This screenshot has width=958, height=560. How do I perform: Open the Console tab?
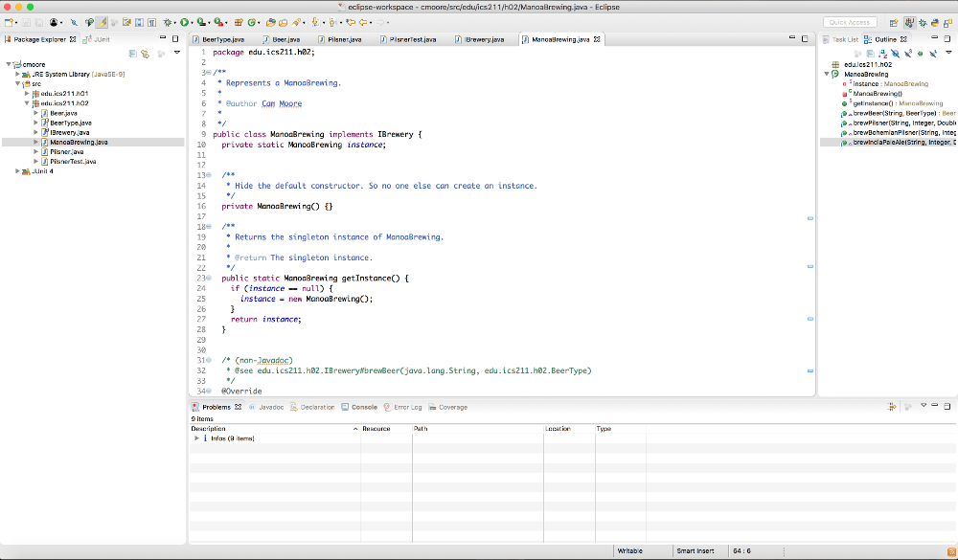(364, 407)
